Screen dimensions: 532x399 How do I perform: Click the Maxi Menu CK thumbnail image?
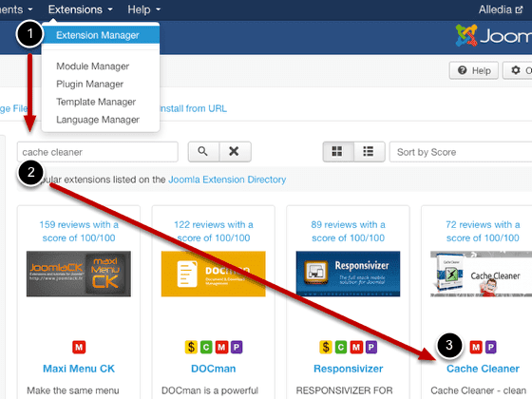(x=79, y=274)
